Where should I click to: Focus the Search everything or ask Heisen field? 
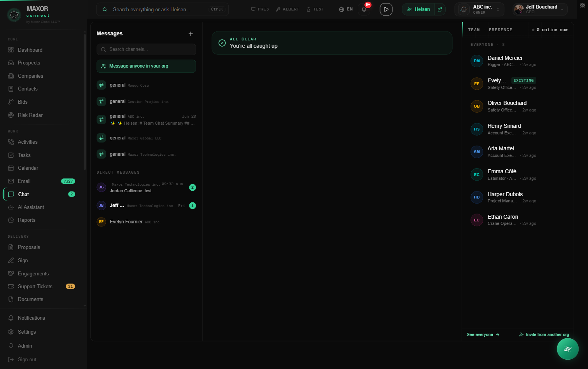click(x=163, y=9)
